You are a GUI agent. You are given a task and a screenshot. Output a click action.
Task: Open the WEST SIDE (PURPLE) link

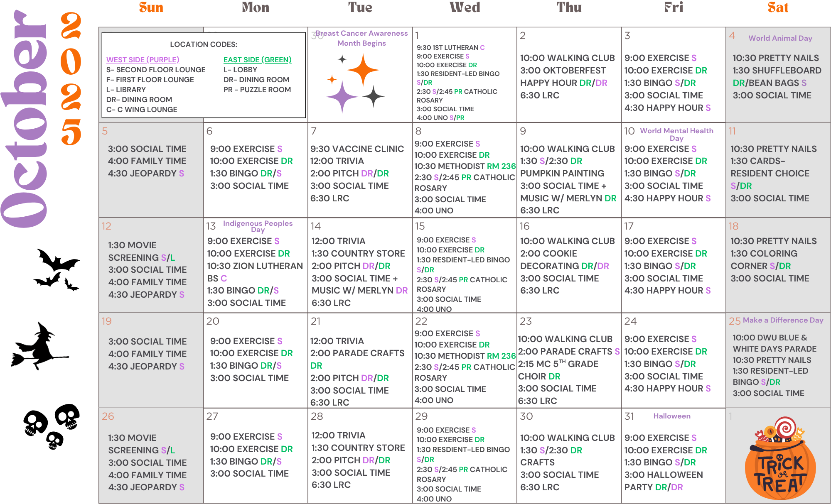coord(143,60)
